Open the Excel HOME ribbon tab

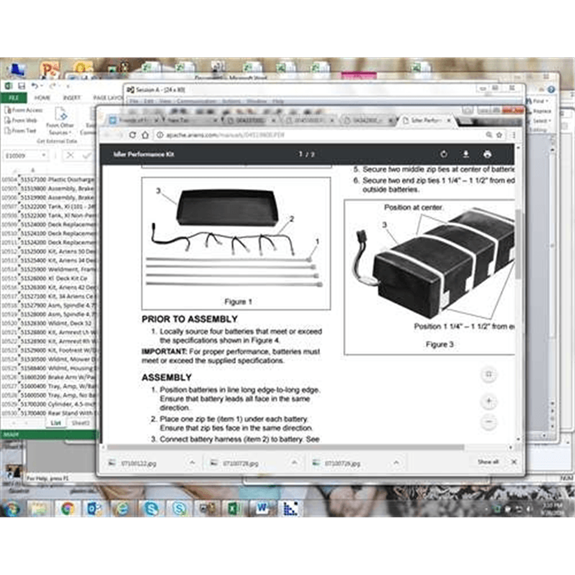[42, 98]
